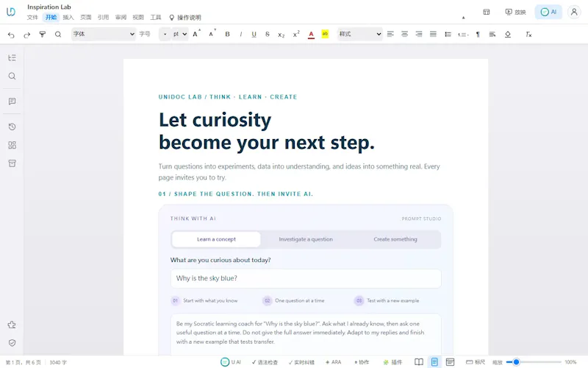This screenshot has width=588, height=368.
Task: Toggle superscript formatting
Action: pos(296,34)
